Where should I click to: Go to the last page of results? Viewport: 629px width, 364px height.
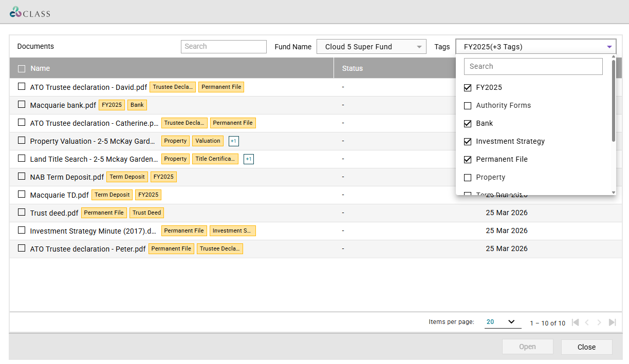click(612, 322)
